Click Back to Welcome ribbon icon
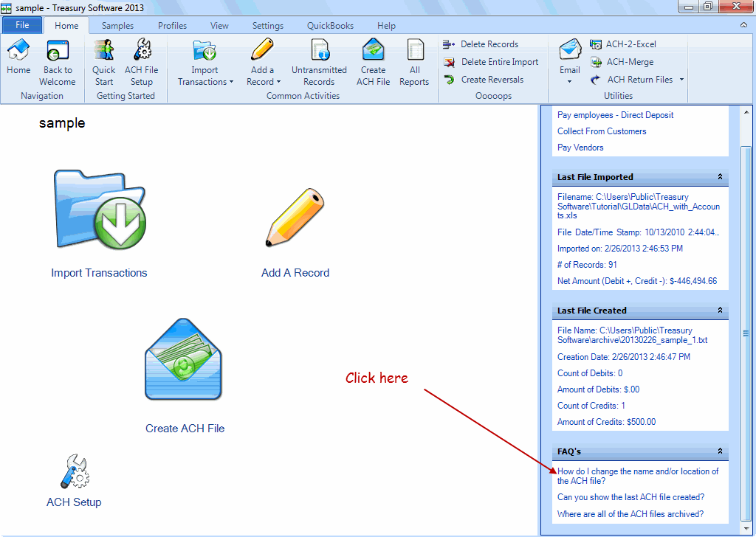 (58, 50)
